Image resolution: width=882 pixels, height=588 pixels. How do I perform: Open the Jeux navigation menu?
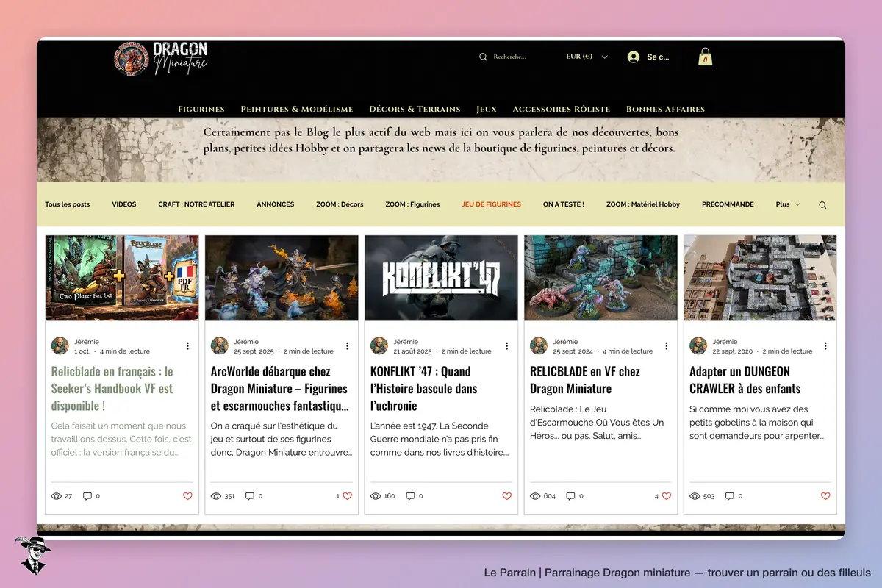487,109
